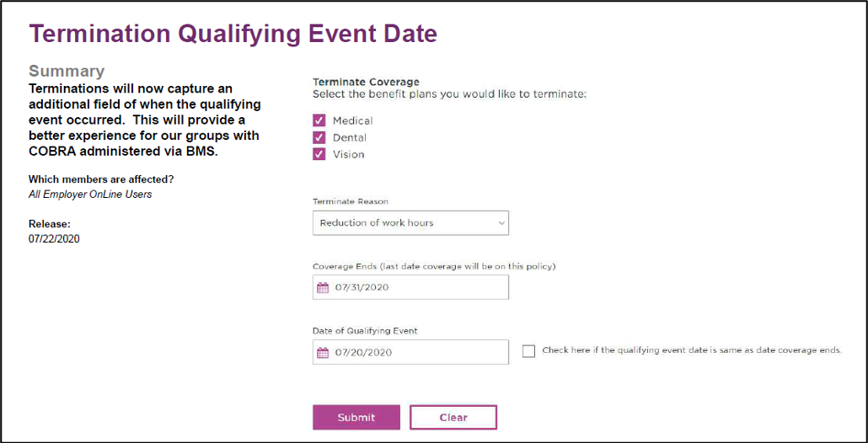Enable the same-as-coverage-ends date checkbox
Viewport: 868px width, 443px height.
click(528, 351)
